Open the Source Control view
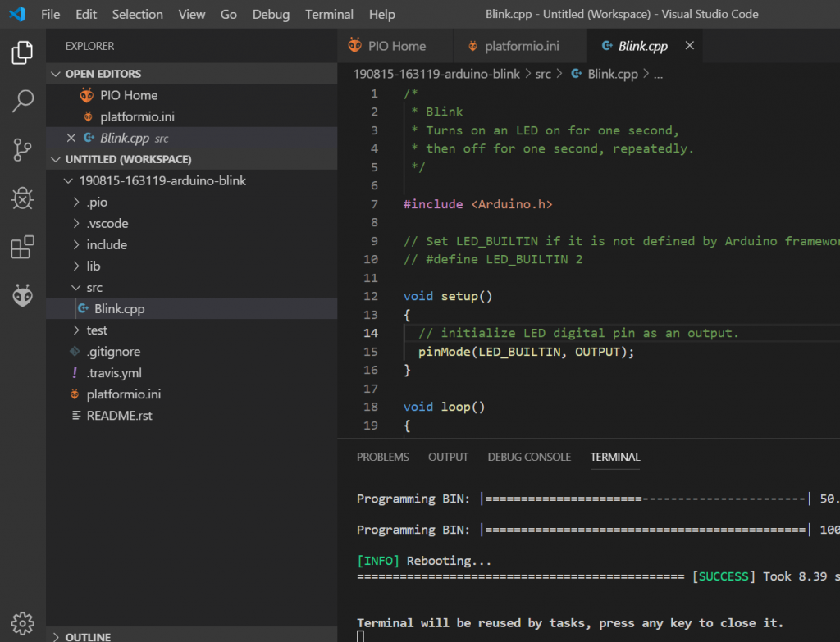The width and height of the screenshot is (840, 642). click(x=22, y=150)
